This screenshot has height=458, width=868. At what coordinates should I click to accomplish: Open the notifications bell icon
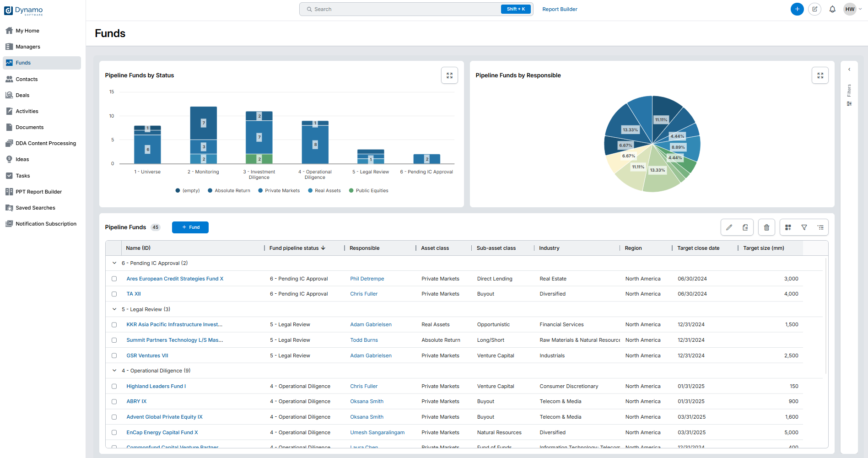(x=832, y=9)
